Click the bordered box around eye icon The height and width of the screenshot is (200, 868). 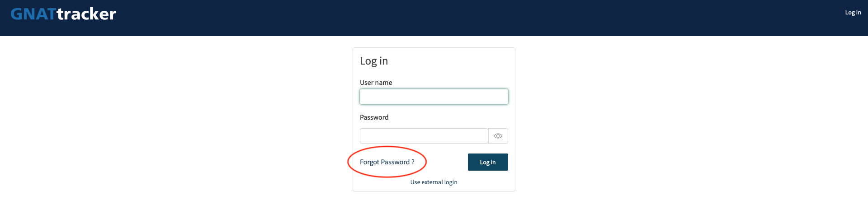pos(498,136)
